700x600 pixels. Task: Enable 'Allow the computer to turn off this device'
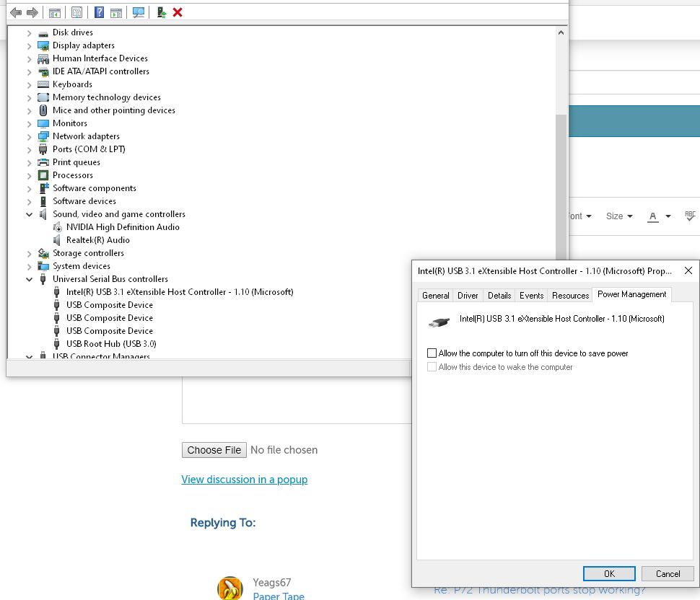click(432, 353)
